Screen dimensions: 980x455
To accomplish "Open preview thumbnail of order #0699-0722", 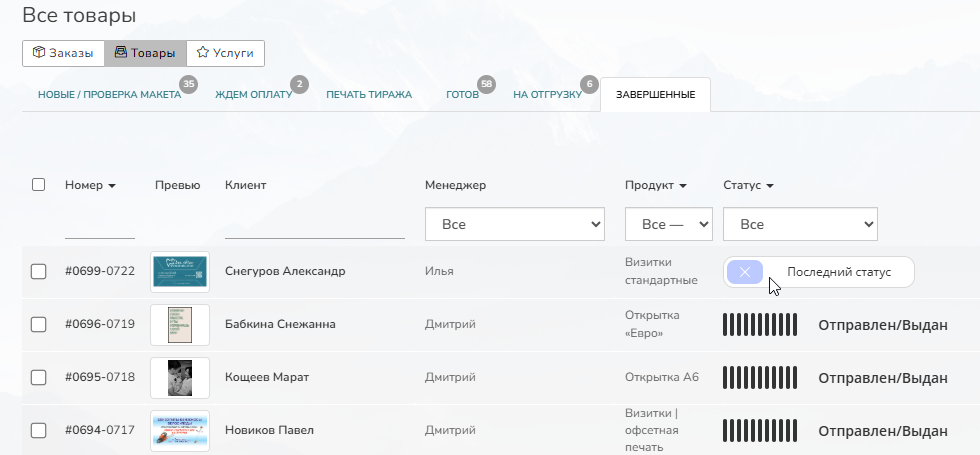I will click(x=179, y=272).
